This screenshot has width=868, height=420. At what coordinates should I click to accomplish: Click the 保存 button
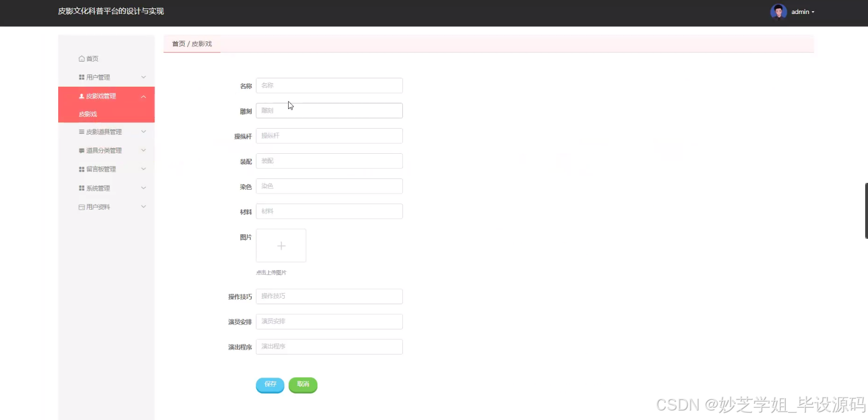click(270, 385)
